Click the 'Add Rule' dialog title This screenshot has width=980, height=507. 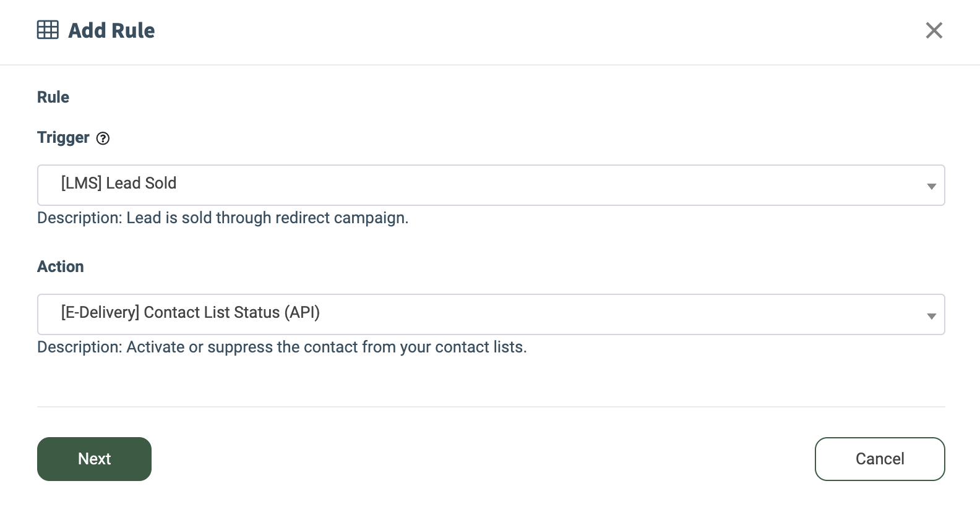111,30
